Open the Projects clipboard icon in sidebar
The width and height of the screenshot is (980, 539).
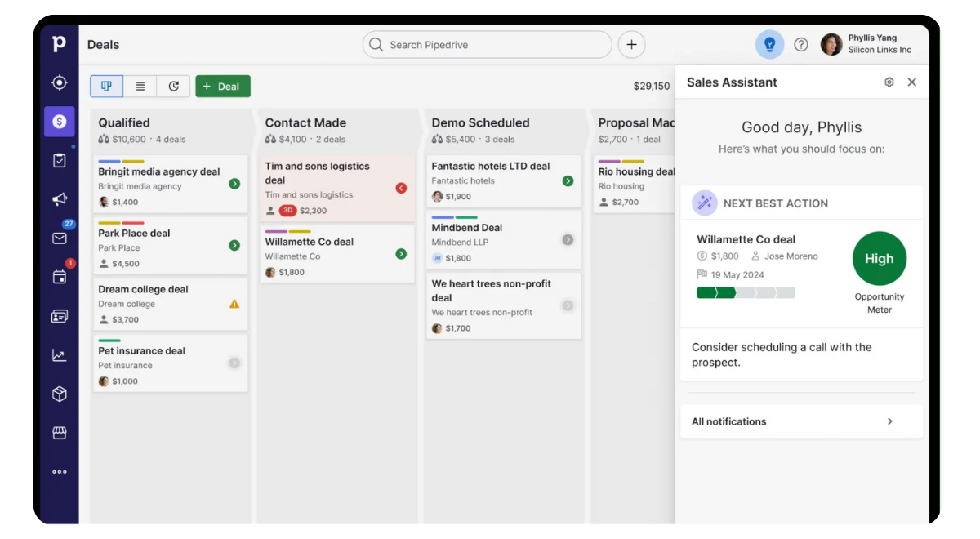click(x=59, y=161)
